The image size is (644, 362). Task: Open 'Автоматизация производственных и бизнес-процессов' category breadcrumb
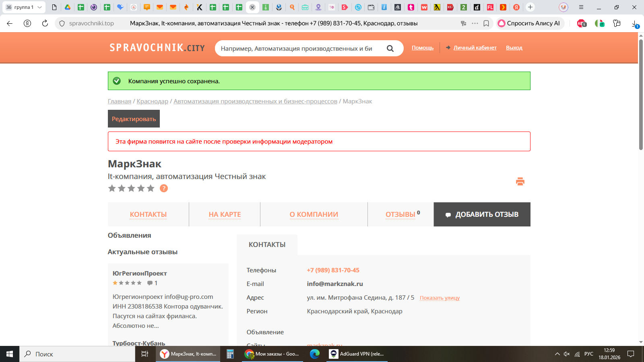point(256,101)
